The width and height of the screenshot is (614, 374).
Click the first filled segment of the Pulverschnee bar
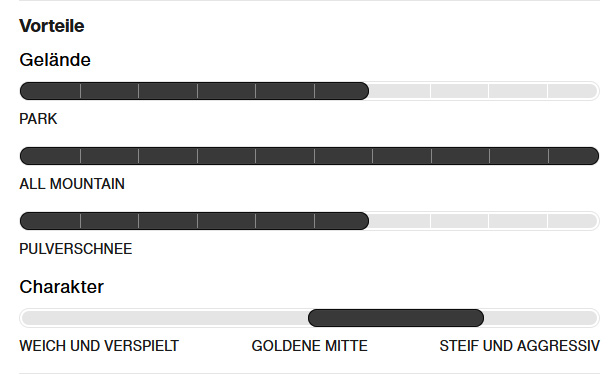coord(50,221)
